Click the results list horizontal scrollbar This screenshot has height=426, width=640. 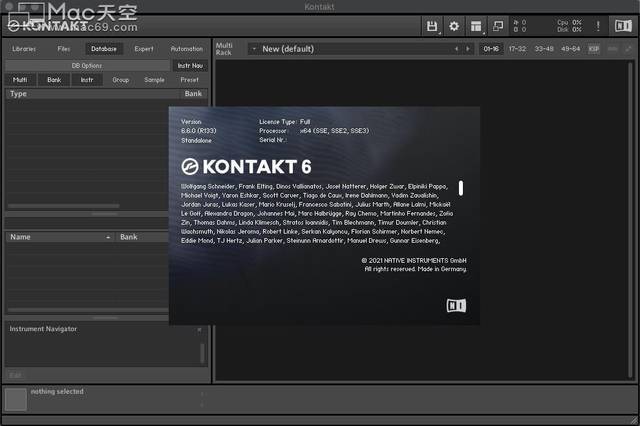pos(88,310)
